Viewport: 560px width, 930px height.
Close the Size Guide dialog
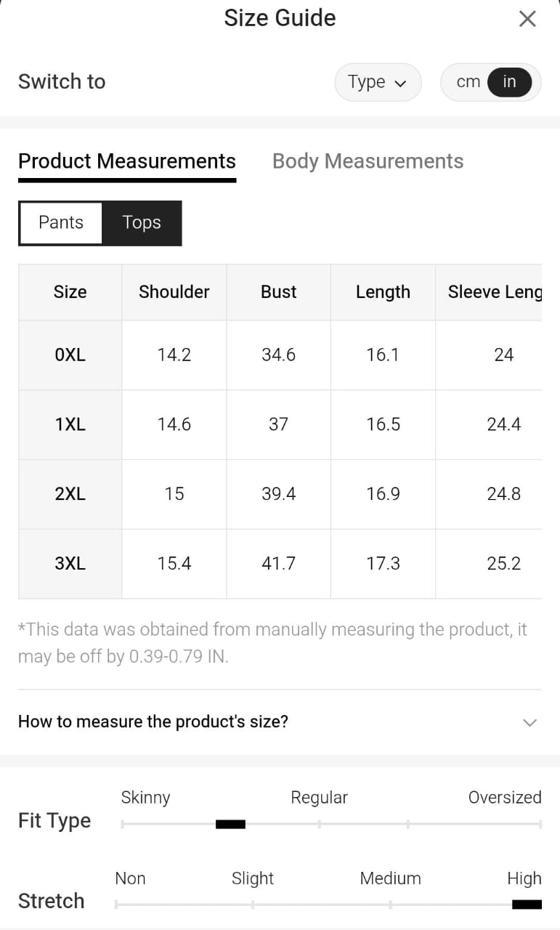[x=527, y=19]
